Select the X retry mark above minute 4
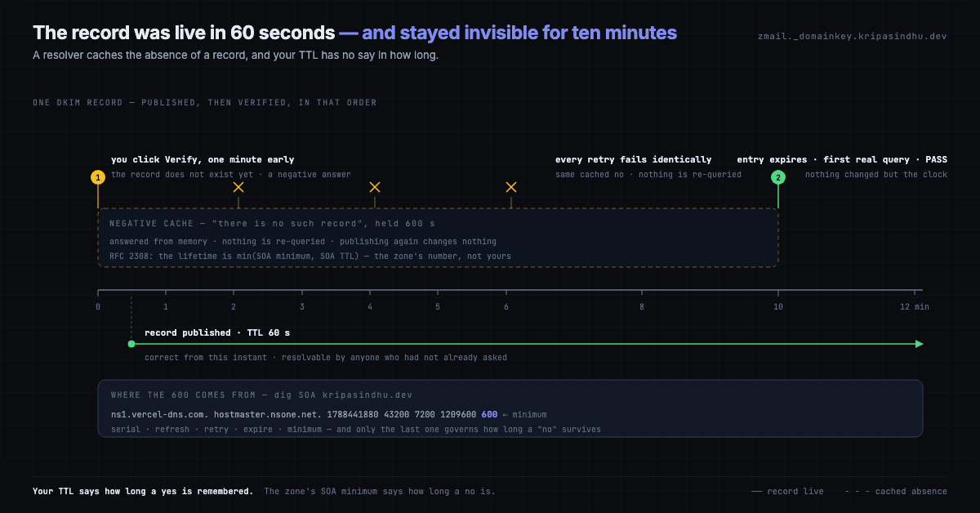The width and height of the screenshot is (980, 513). [375, 187]
